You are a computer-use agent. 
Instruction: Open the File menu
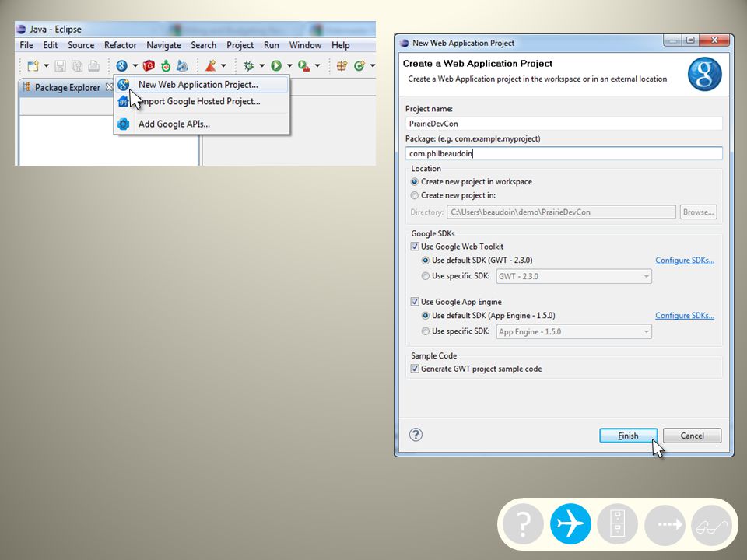coord(26,45)
